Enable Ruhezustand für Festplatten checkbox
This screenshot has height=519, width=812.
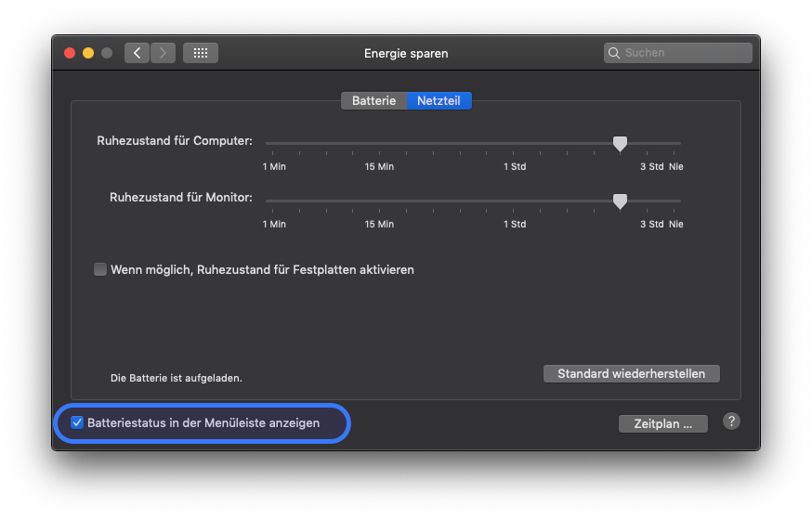click(x=100, y=270)
